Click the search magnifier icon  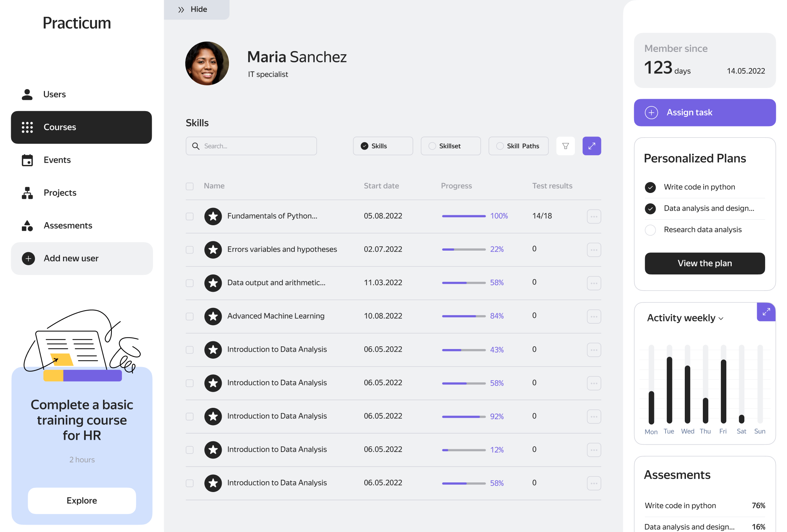click(x=196, y=146)
